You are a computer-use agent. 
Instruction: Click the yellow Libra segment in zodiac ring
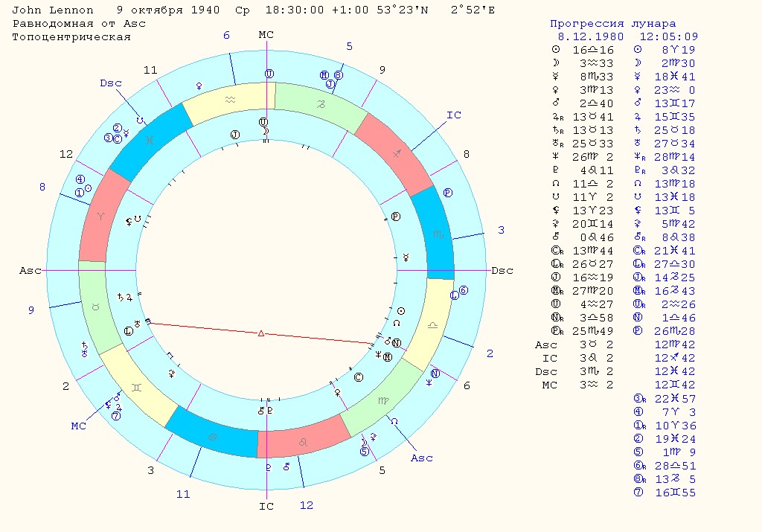[432, 325]
